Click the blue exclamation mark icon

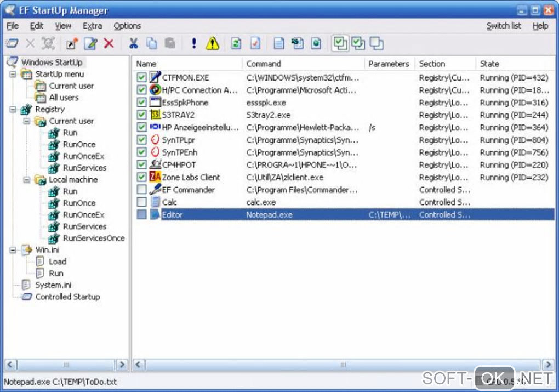pyautogui.click(x=193, y=43)
